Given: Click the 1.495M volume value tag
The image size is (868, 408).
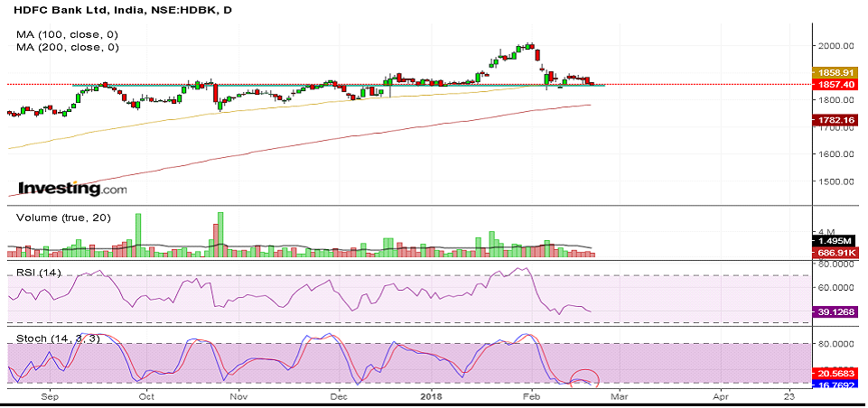Looking at the screenshot, I should 837,241.
